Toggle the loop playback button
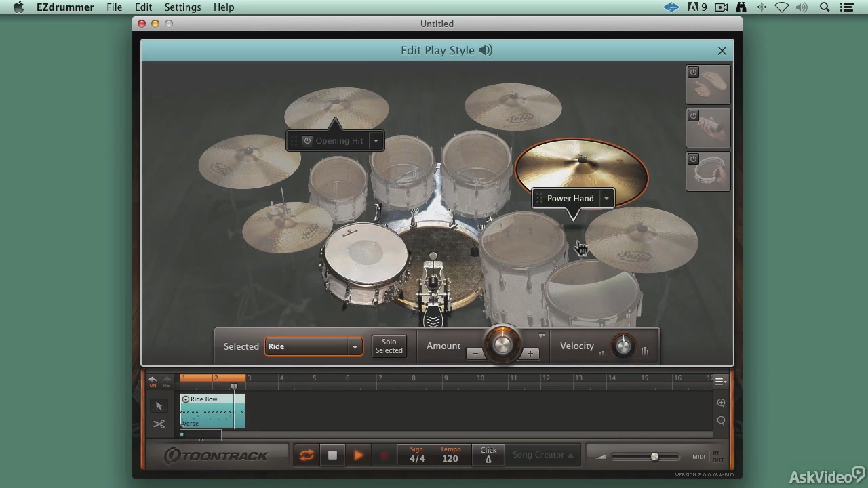 [x=307, y=455]
